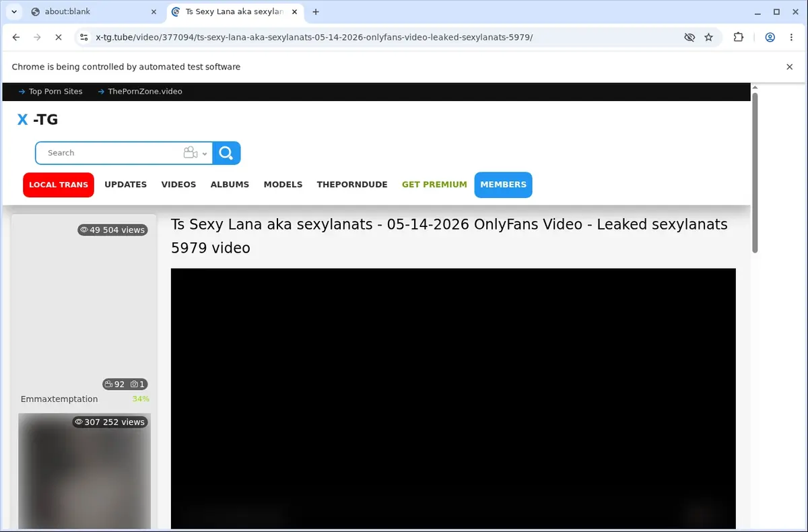Viewport: 808px width, 532px height.
Task: Click the address bar URL
Action: [314, 37]
